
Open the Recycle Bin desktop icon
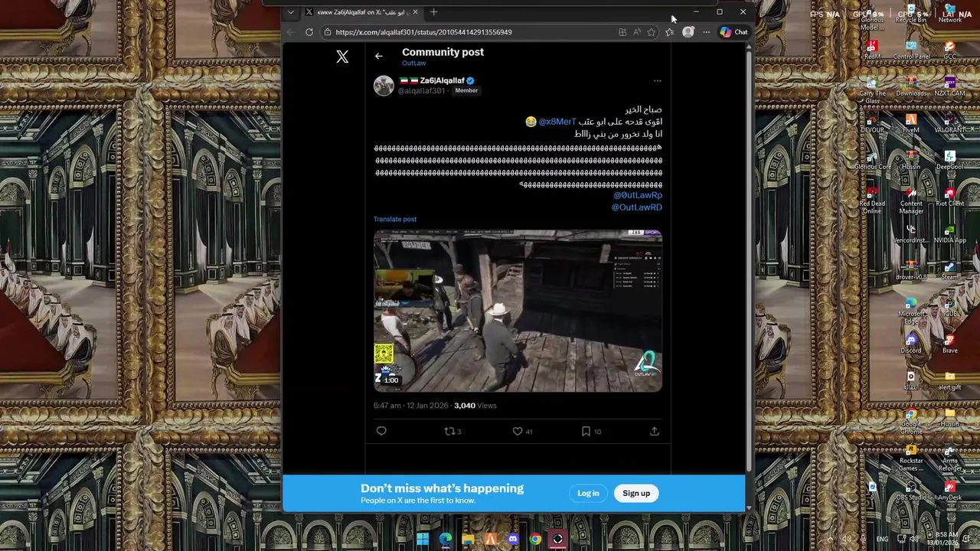(x=911, y=13)
